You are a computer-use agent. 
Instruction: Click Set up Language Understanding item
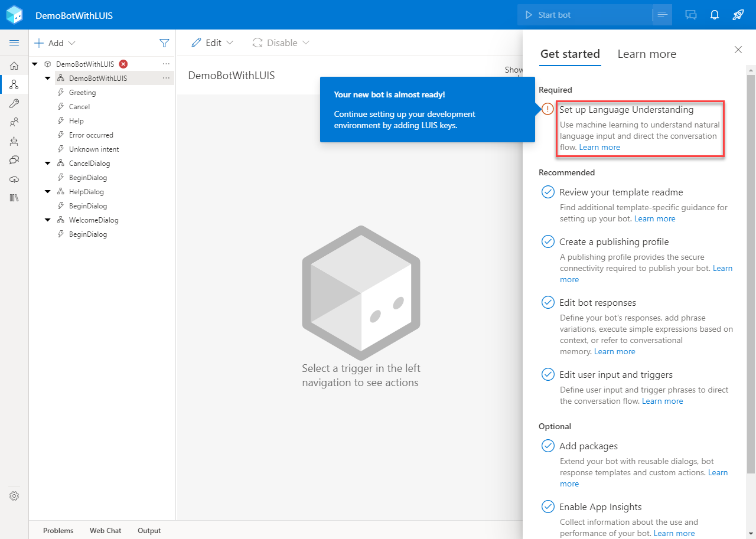tap(626, 109)
